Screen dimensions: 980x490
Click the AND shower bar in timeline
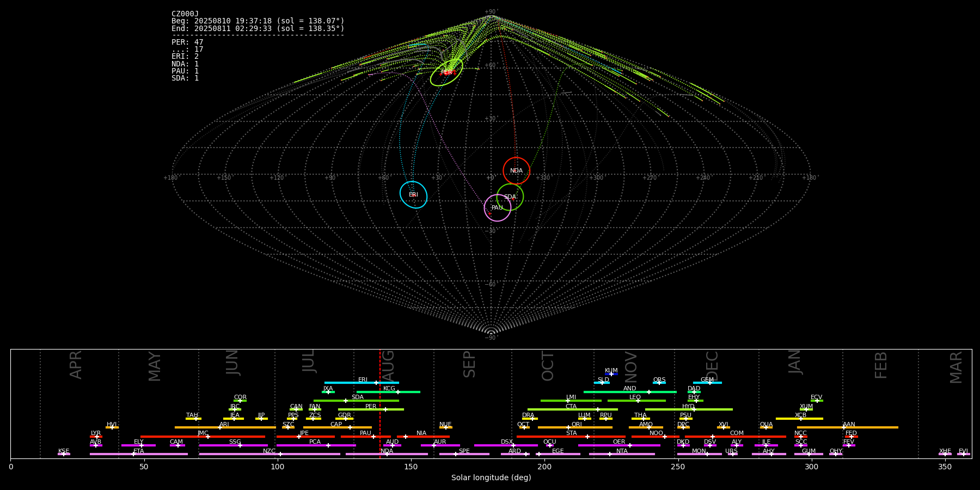[630, 391]
